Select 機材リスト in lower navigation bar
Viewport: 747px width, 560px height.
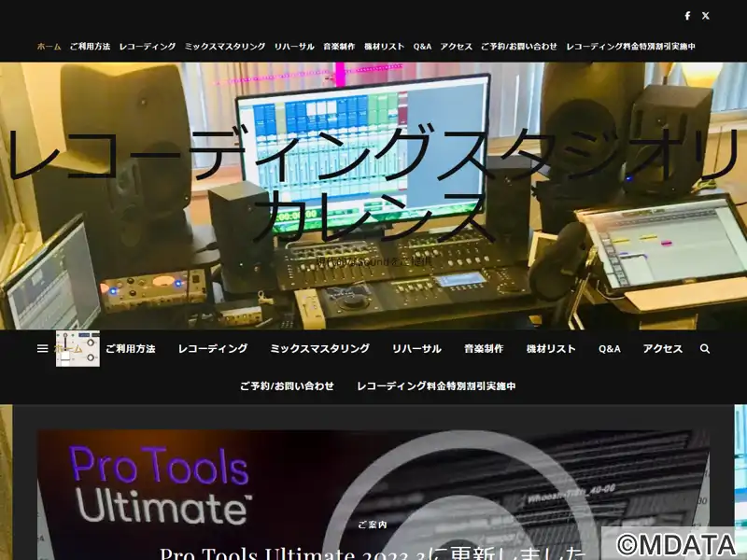pos(551,348)
